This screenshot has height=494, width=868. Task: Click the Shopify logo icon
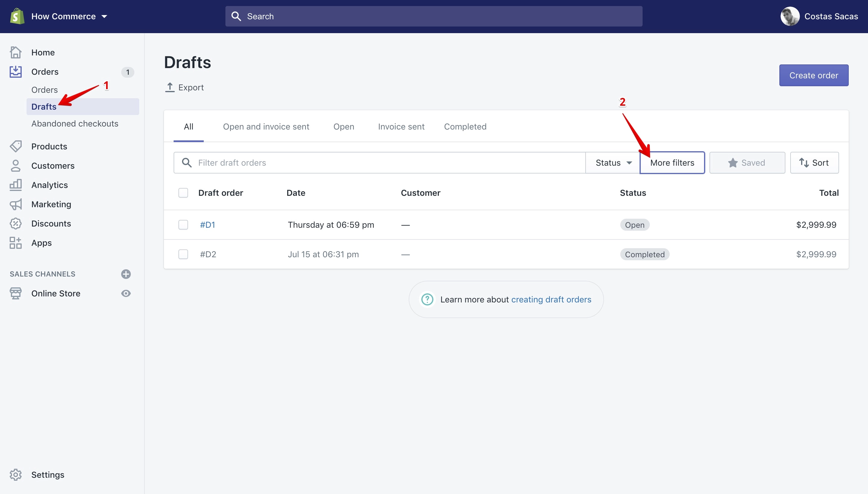coord(17,16)
